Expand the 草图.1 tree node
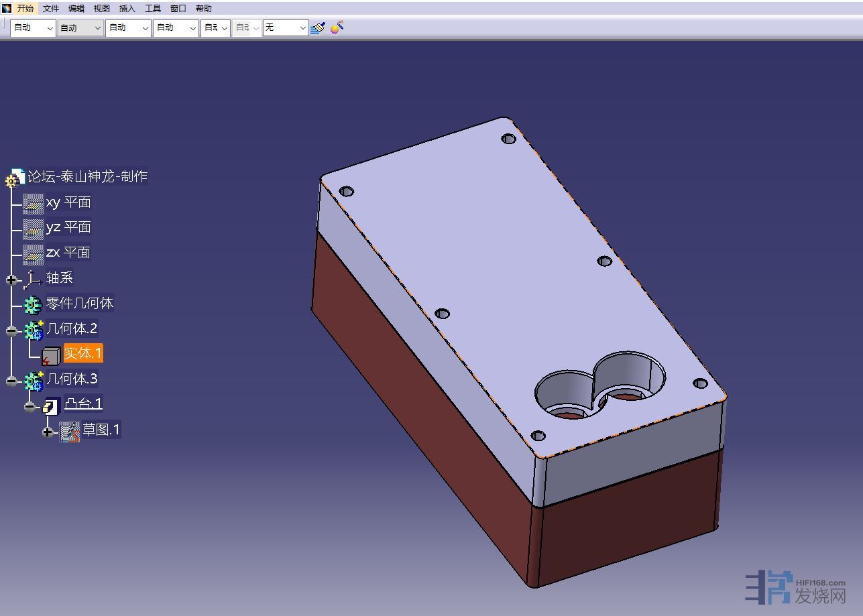Screen dimensions: 863x616 [x=48, y=432]
